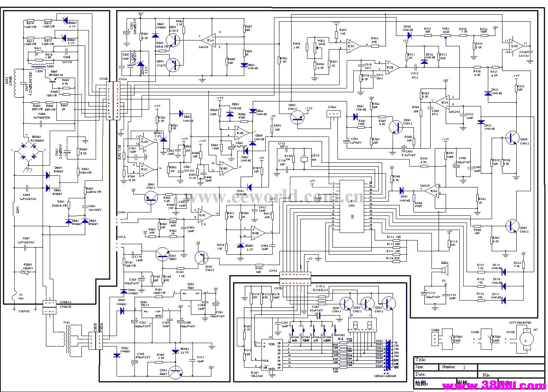Click diode D601 1N4001 symbol
Screen dimensions: 548x392
(156, 35)
